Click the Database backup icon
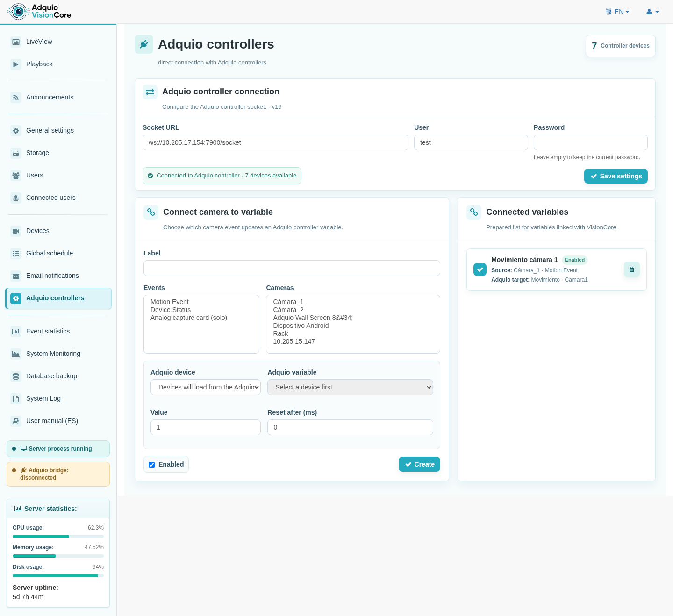This screenshot has width=673, height=616. (x=16, y=376)
